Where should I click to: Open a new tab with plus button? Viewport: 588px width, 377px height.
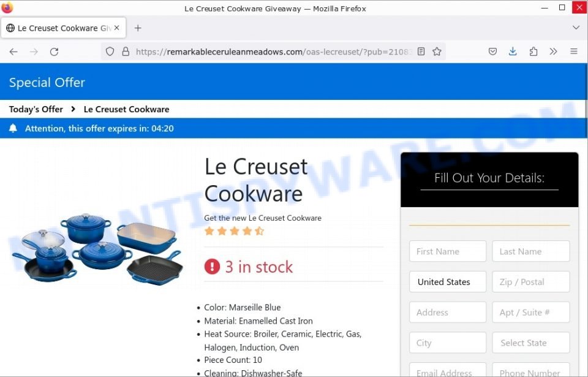pos(138,28)
